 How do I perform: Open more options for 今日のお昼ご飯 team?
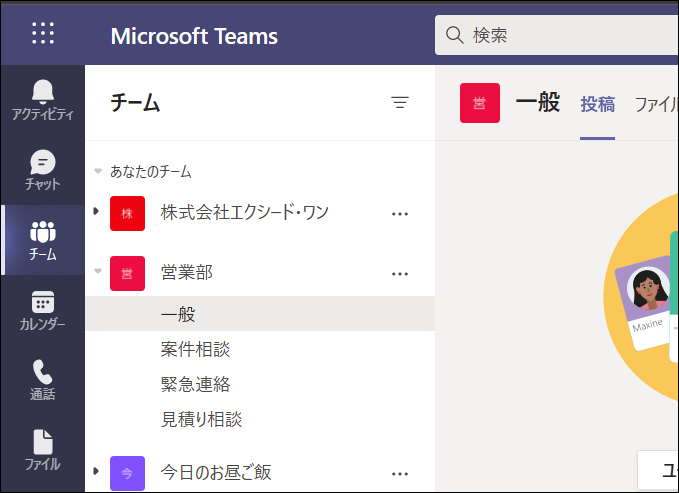pyautogui.click(x=400, y=473)
